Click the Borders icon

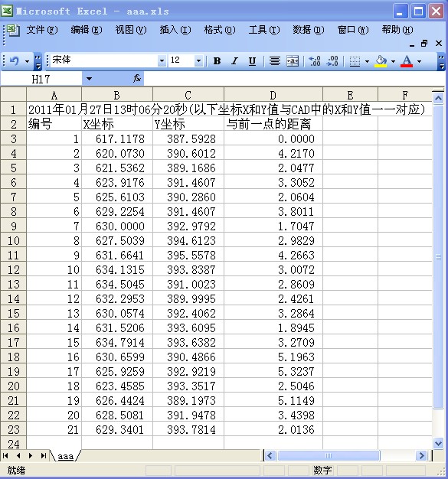355,61
